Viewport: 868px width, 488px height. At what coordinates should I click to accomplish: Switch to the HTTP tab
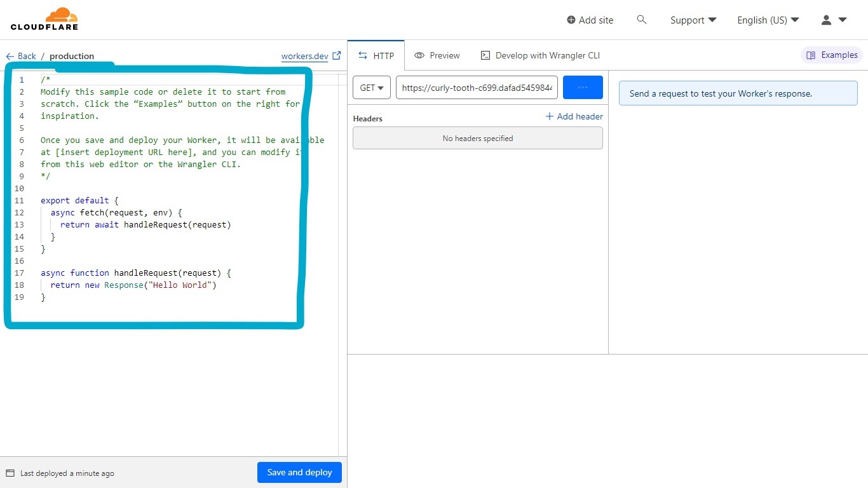[376, 56]
